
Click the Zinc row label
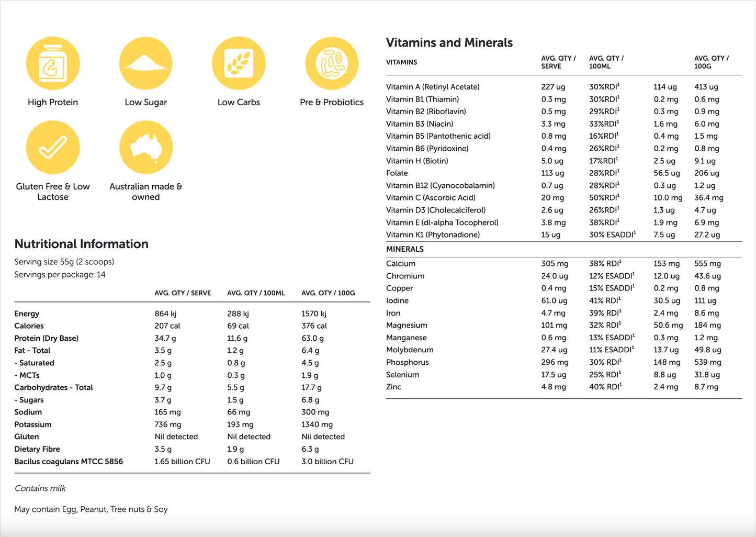click(x=393, y=387)
